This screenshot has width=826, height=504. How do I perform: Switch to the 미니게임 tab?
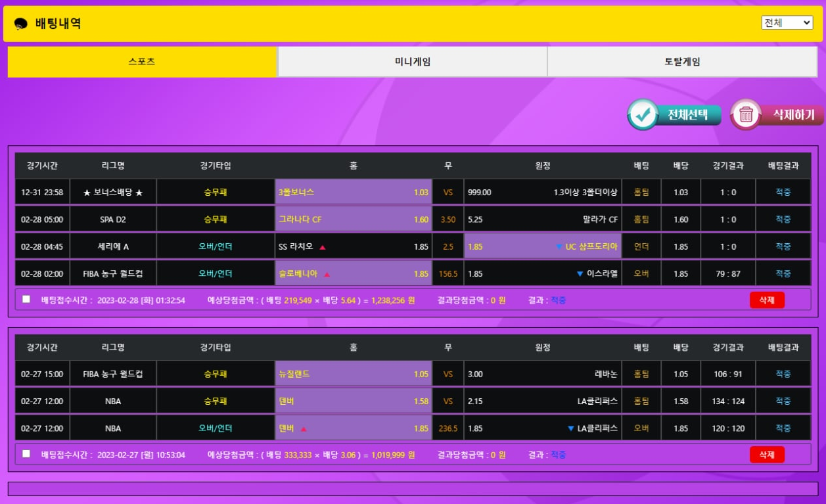[412, 62]
